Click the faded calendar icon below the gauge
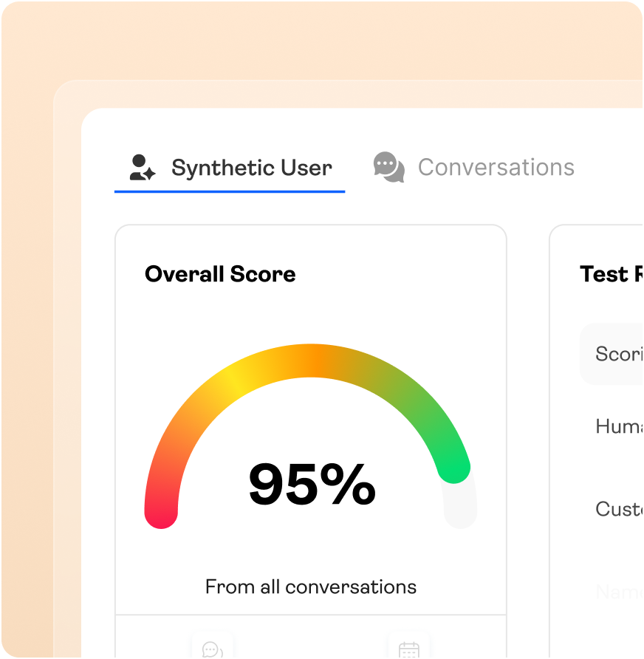Image resolution: width=644 pixels, height=659 pixels. point(408,649)
